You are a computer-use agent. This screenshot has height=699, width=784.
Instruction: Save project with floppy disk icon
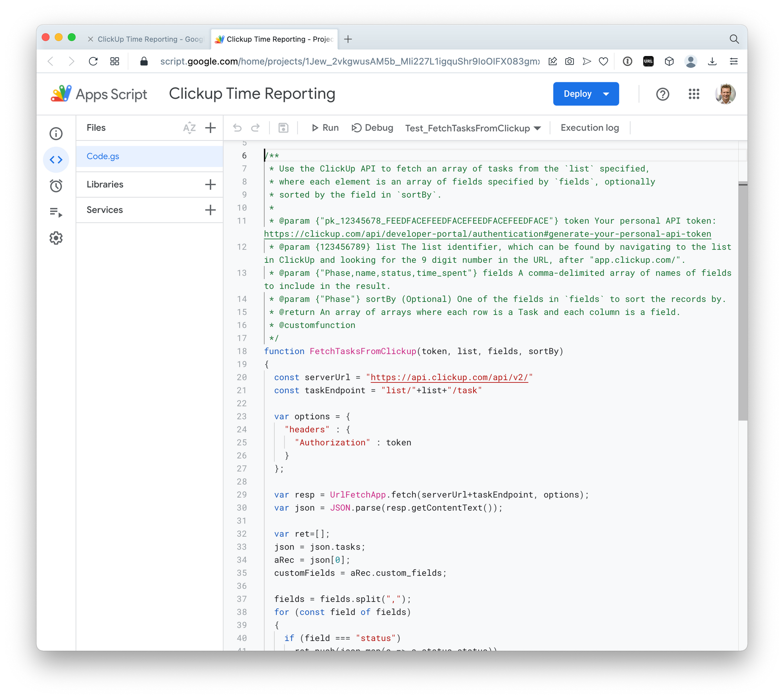click(x=283, y=128)
